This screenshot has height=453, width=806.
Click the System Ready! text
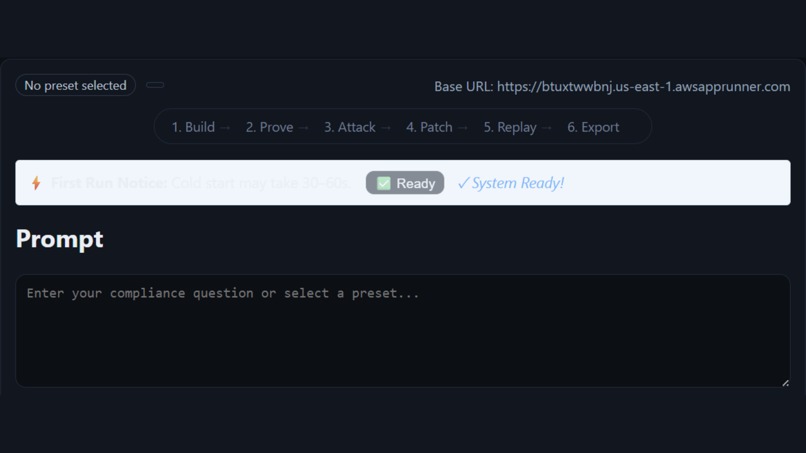coord(511,183)
